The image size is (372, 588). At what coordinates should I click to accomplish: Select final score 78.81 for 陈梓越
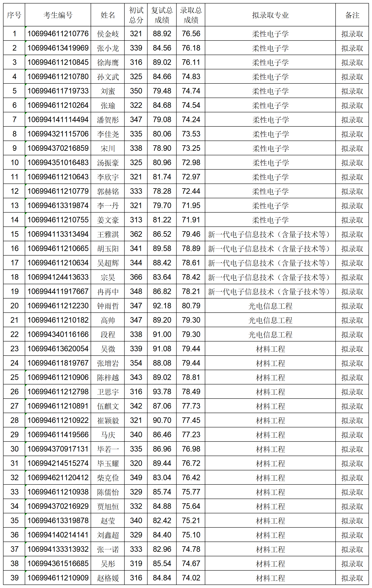click(191, 377)
